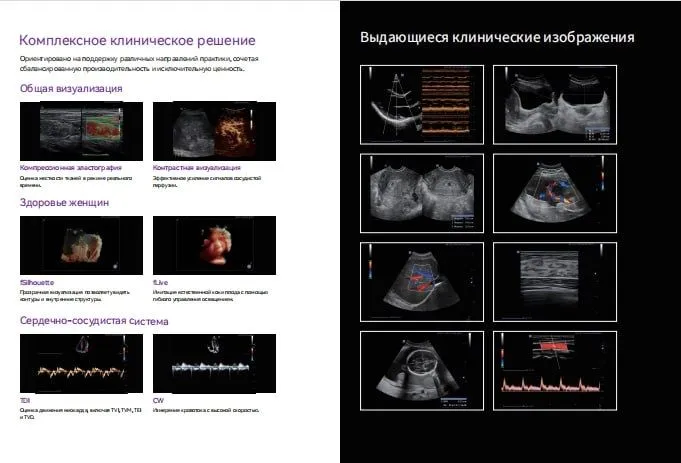Screen dimensions: 681x463
Task: Open the TDI yellow waveform thumbnail
Action: tap(81, 364)
